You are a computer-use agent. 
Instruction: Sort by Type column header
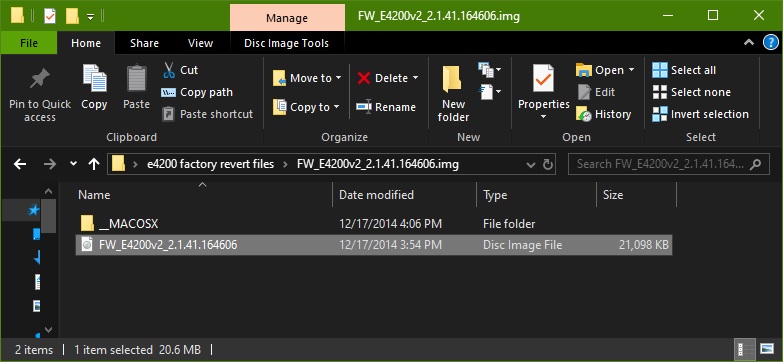tap(537, 195)
